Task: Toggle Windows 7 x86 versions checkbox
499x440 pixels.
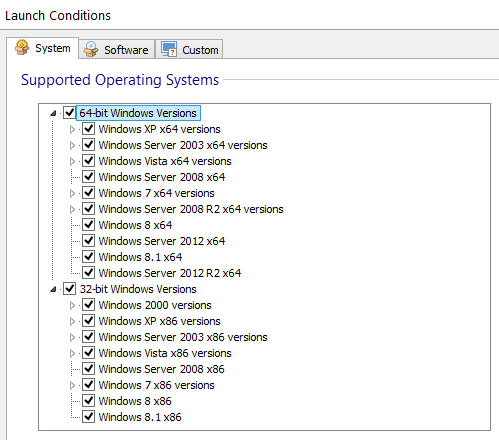Action: click(x=89, y=385)
